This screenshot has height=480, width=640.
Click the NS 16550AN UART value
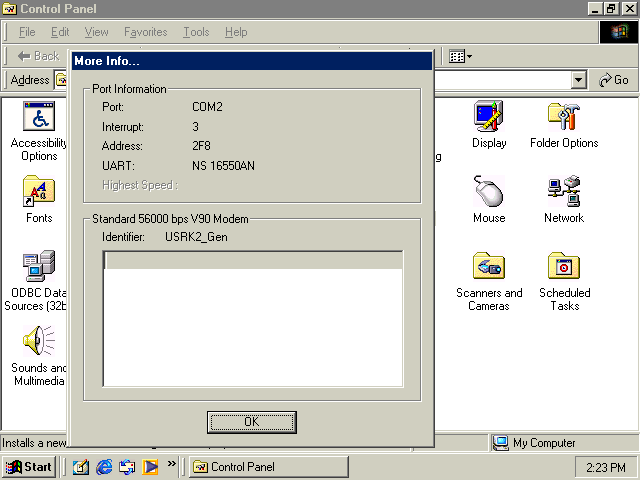tap(223, 166)
